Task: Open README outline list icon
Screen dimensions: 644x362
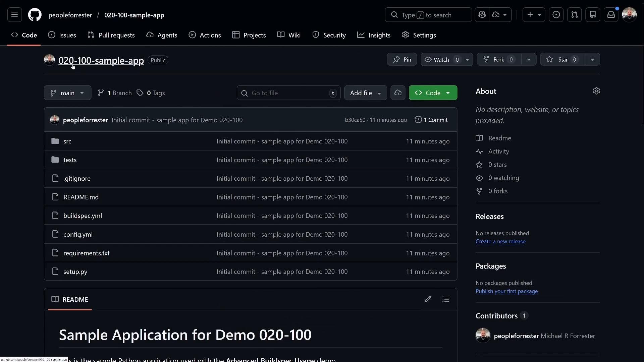Action: point(445,299)
